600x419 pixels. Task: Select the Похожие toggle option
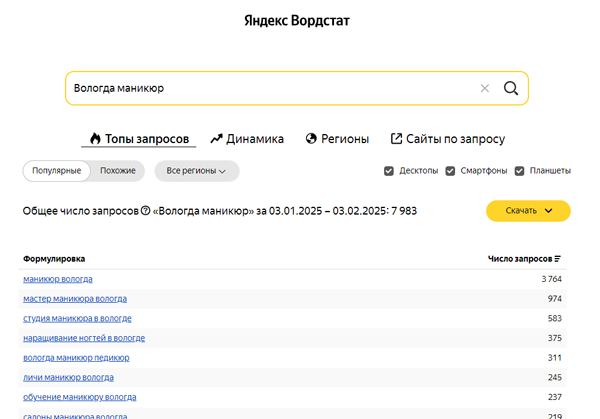(x=118, y=171)
